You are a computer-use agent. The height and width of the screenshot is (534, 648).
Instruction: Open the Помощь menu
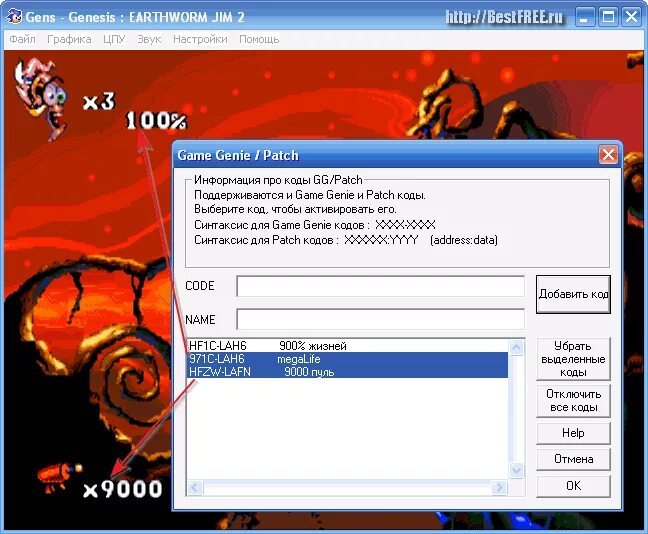tap(259, 39)
